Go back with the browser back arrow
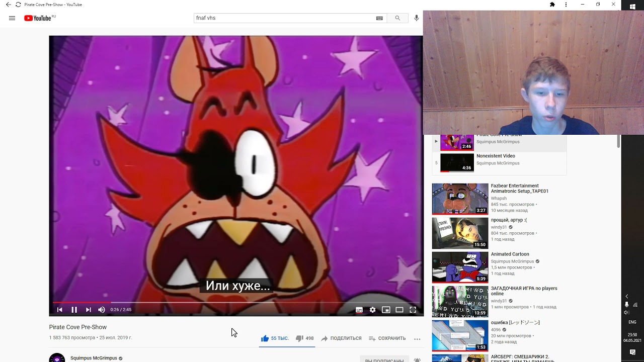The image size is (644, 362). (8, 5)
